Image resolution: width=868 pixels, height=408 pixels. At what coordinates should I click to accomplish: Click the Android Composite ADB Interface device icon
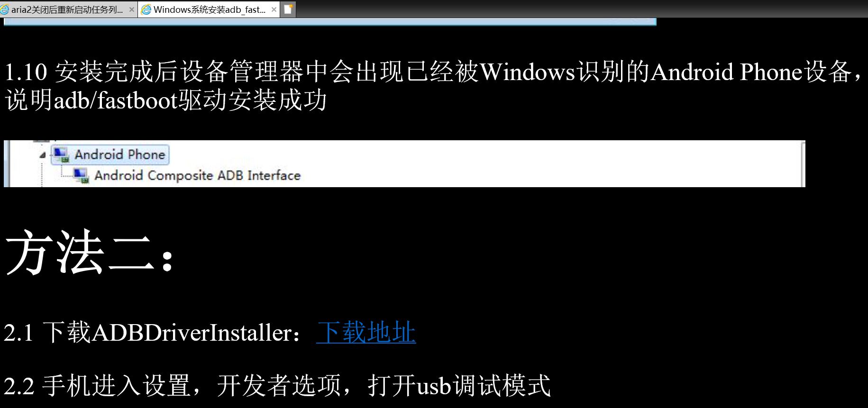tap(81, 175)
